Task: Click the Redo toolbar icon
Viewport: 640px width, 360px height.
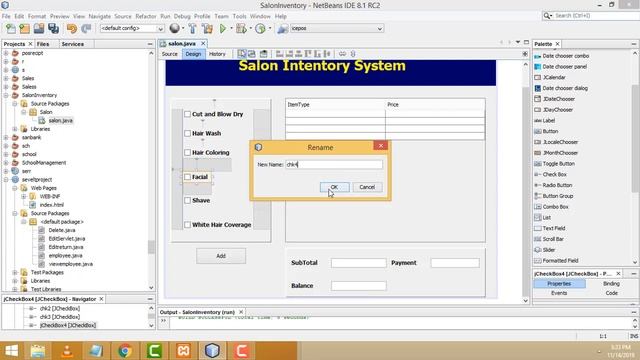Action: coord(86,29)
